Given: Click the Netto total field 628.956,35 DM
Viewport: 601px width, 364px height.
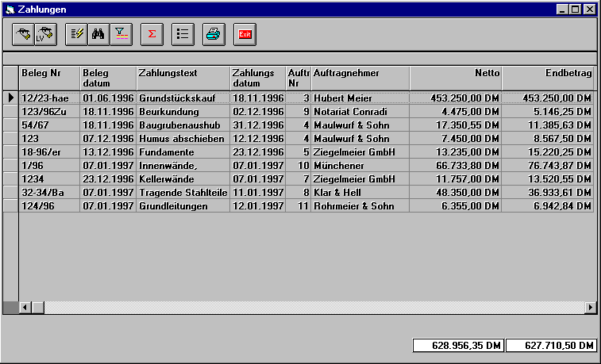Looking at the screenshot, I should 458,346.
